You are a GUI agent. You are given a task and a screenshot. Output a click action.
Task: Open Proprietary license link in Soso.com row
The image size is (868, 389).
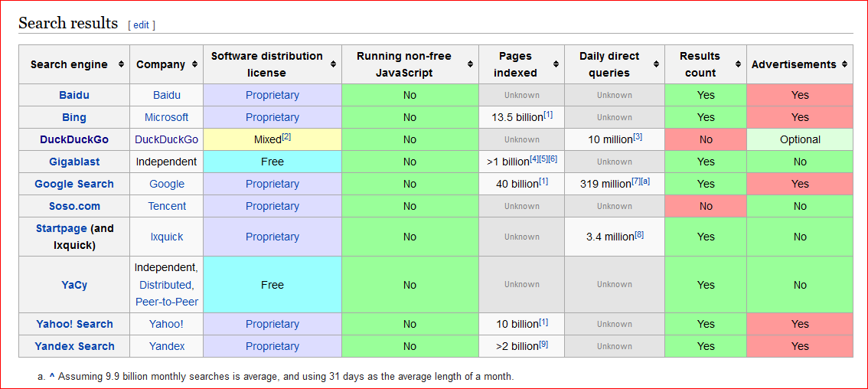pos(272,206)
